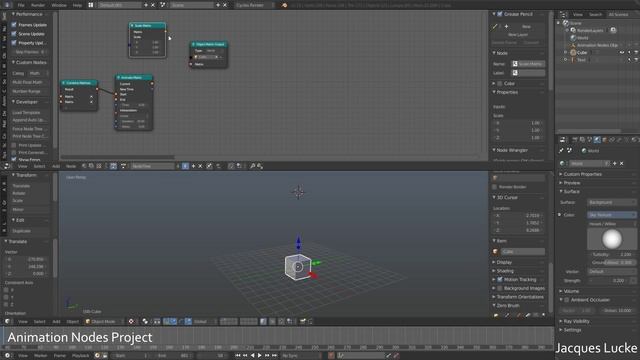Toggle Cube visibility eye icon in outliner
640x360 pixels.
[x=622, y=53]
